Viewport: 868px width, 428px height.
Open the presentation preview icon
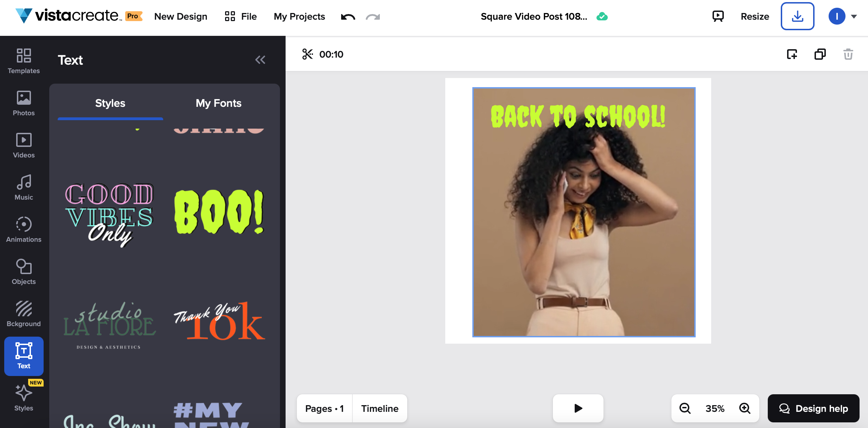[718, 16]
